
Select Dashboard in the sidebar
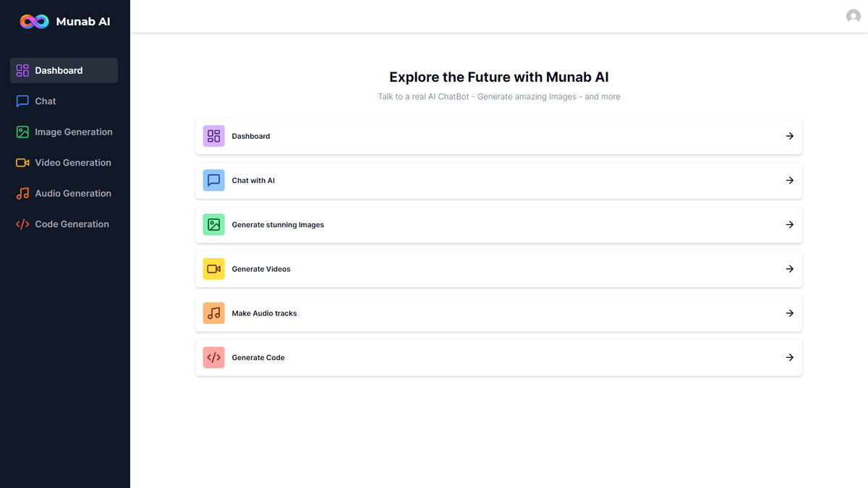[64, 71]
